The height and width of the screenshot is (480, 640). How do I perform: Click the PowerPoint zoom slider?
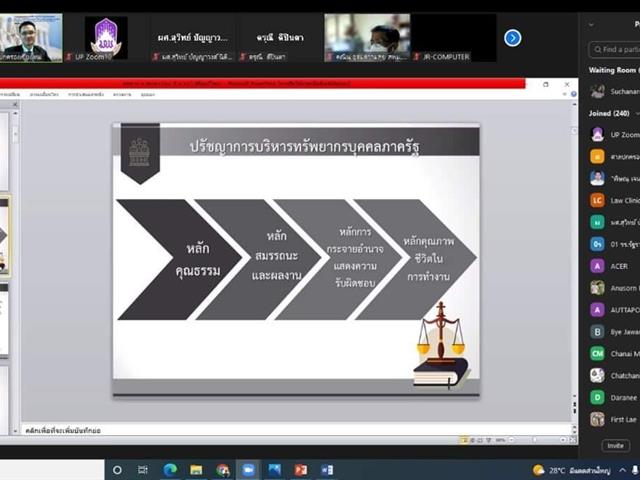tap(536, 440)
